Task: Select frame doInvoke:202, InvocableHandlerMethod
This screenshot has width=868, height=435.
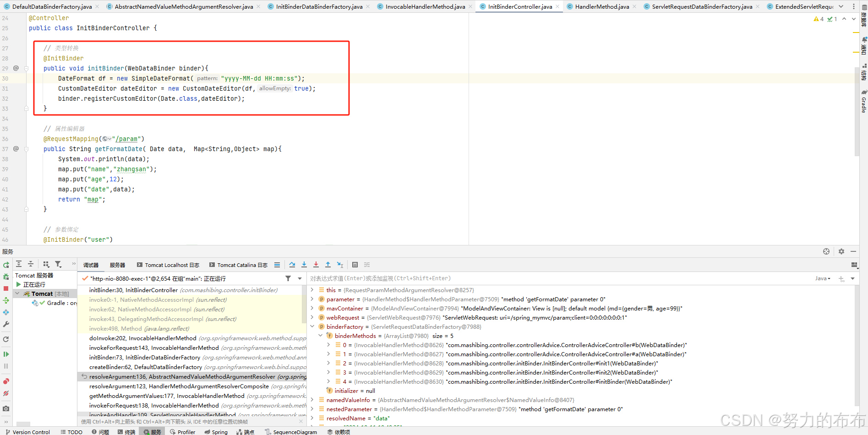Action: (191, 338)
